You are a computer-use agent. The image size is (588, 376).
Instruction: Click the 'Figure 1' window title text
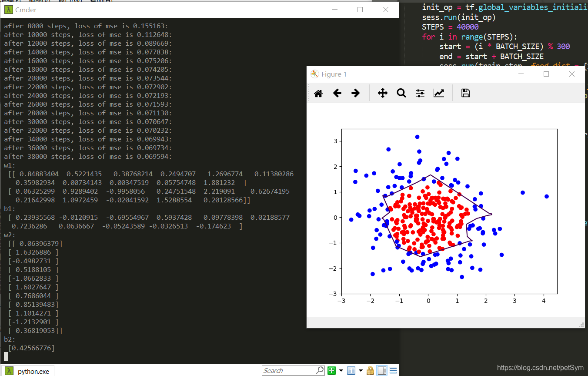click(334, 74)
